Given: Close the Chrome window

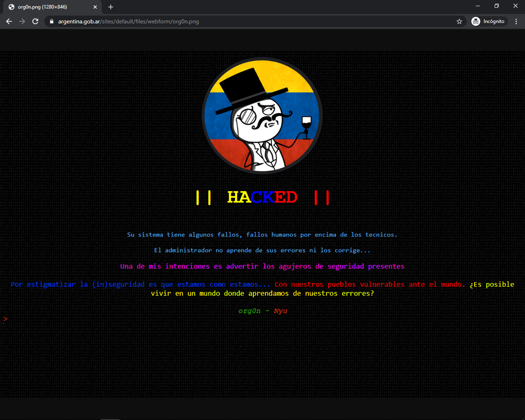Looking at the screenshot, I should pyautogui.click(x=515, y=6).
